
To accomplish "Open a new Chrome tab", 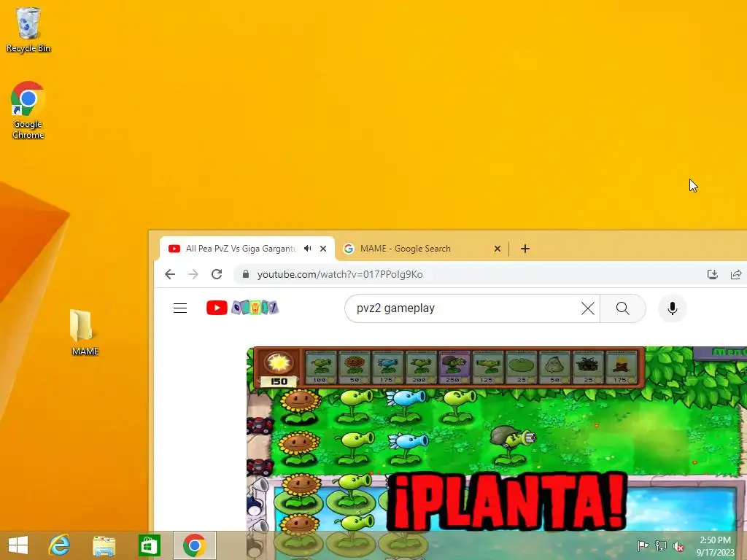I will (525, 249).
